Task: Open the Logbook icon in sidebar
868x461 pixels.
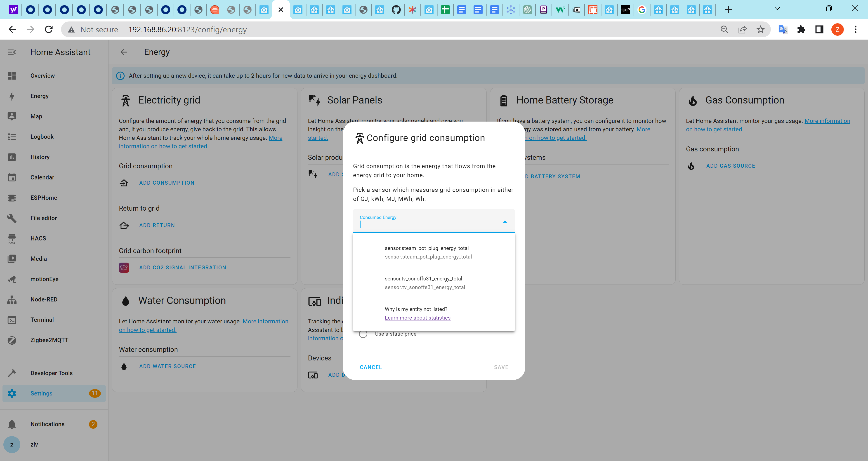Action: [x=12, y=137]
